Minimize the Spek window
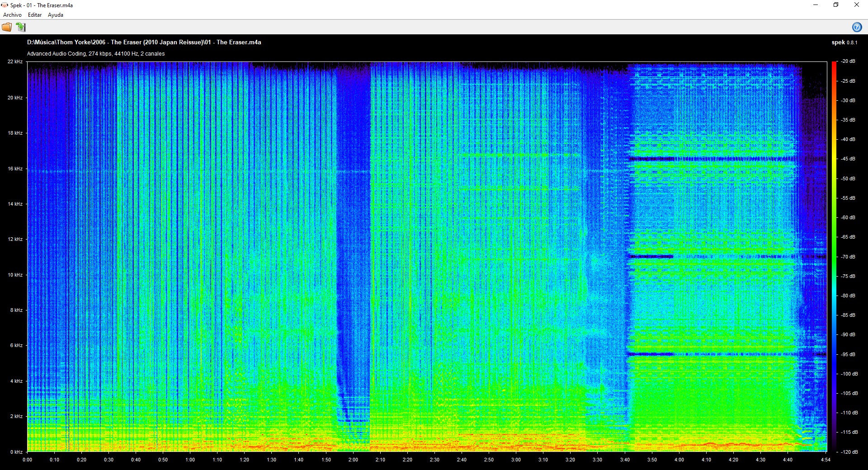 coord(816,5)
